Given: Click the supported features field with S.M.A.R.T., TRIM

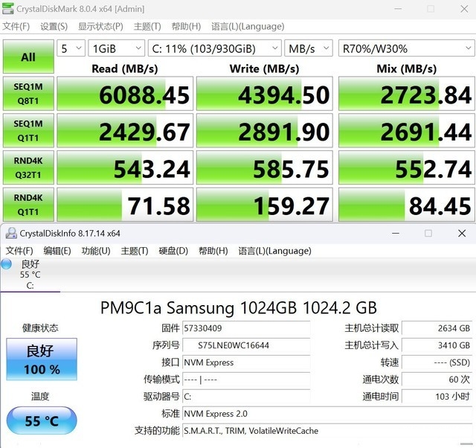Looking at the screenshot, I should point(327,431).
